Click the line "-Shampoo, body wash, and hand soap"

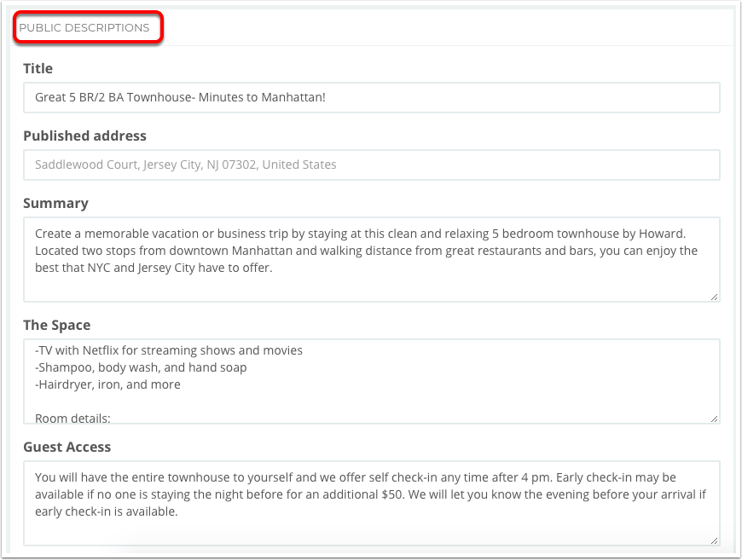coord(141,367)
